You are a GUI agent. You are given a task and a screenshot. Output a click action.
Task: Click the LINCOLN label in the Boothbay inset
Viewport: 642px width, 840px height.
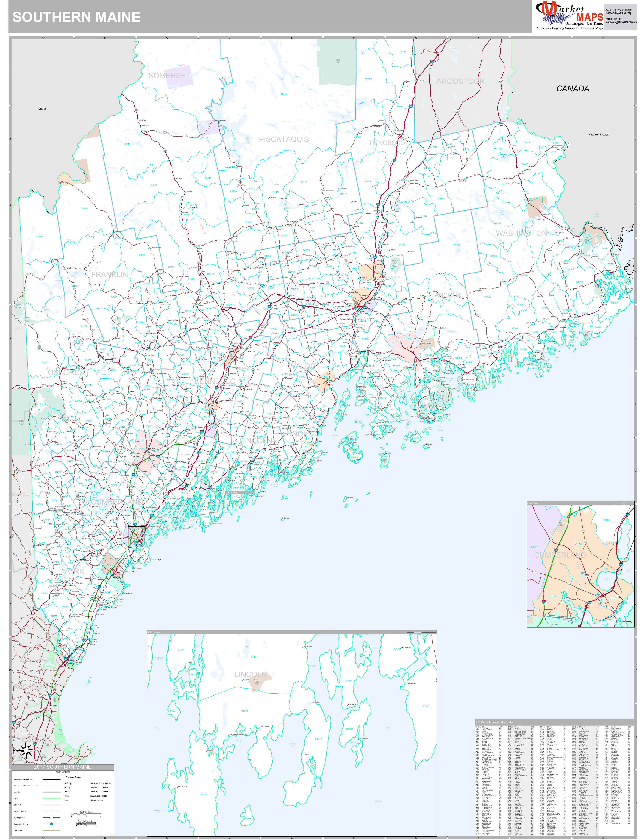tap(251, 674)
